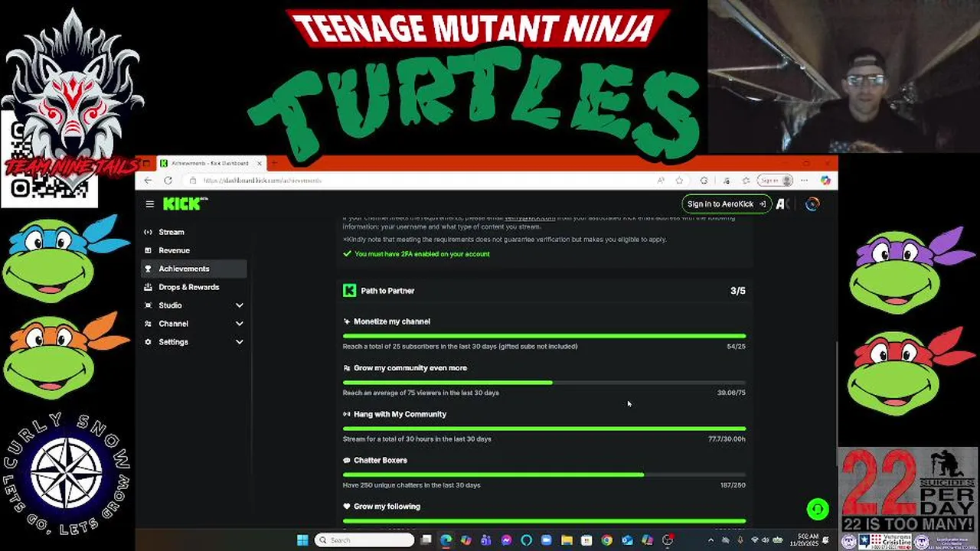Click the 77.7/30.00h stream hours value
Image resolution: width=980 pixels, height=551 pixels.
click(x=727, y=439)
